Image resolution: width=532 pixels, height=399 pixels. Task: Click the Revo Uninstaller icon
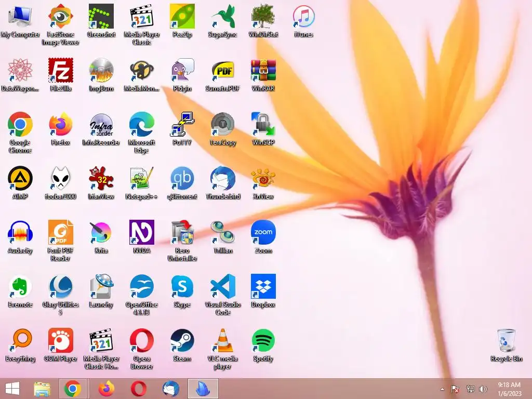(x=182, y=232)
